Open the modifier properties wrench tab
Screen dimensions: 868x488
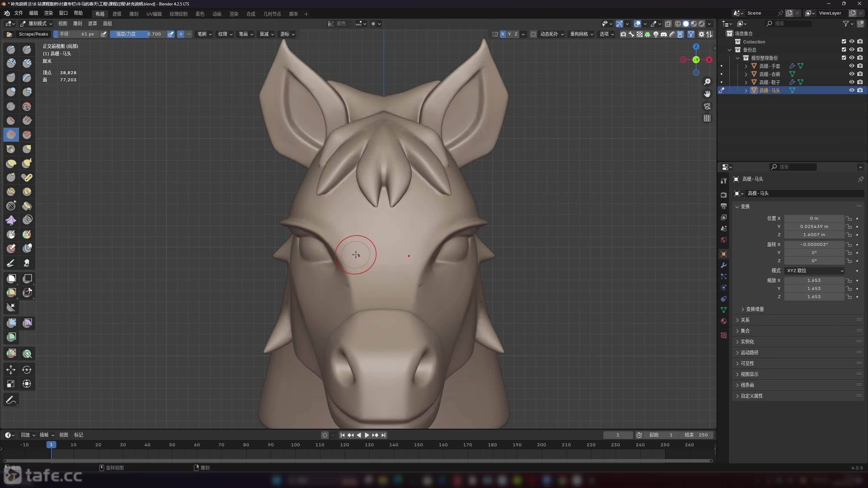pyautogui.click(x=724, y=265)
